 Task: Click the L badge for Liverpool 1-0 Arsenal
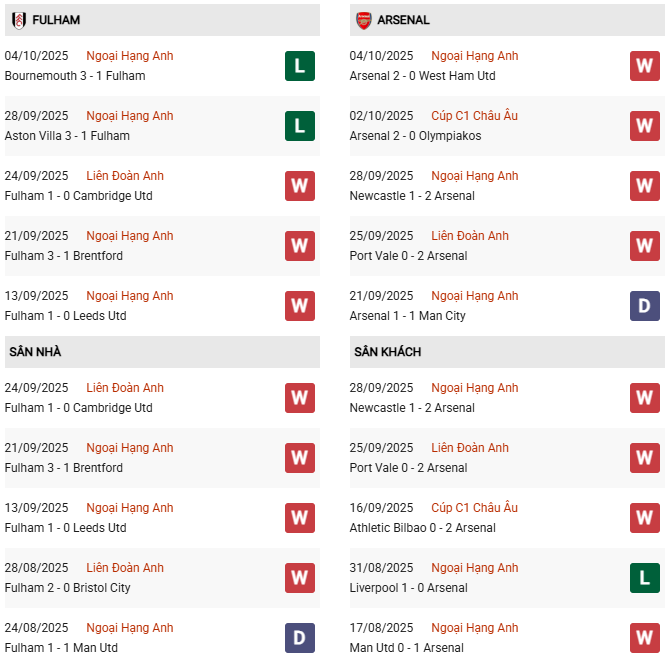coord(644,578)
